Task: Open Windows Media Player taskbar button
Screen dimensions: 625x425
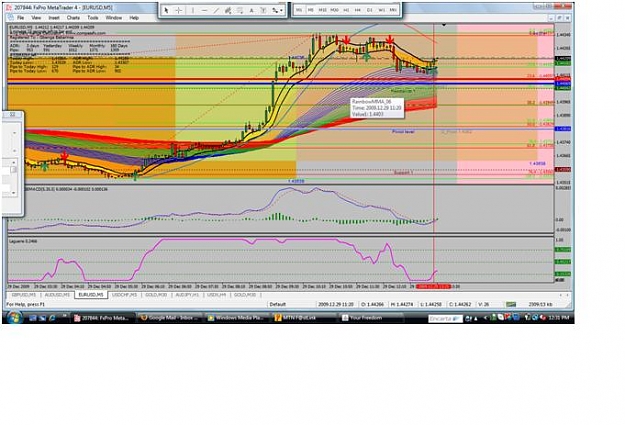Action: (x=236, y=318)
